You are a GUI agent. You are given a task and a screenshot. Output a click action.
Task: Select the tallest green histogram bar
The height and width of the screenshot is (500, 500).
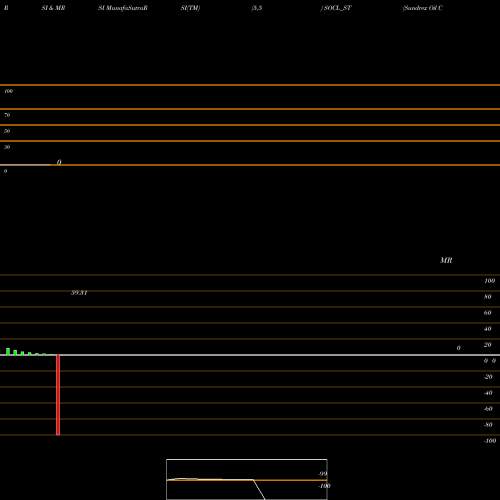click(8, 351)
